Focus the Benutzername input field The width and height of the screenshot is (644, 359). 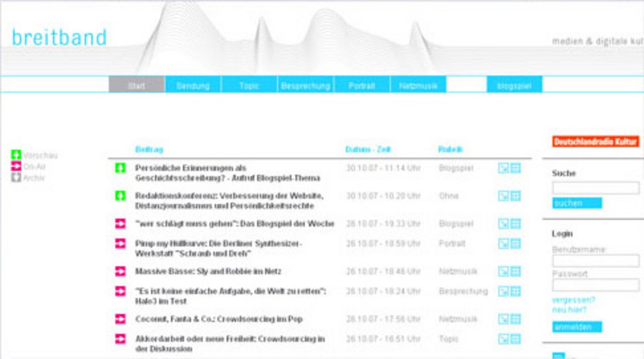click(x=595, y=261)
